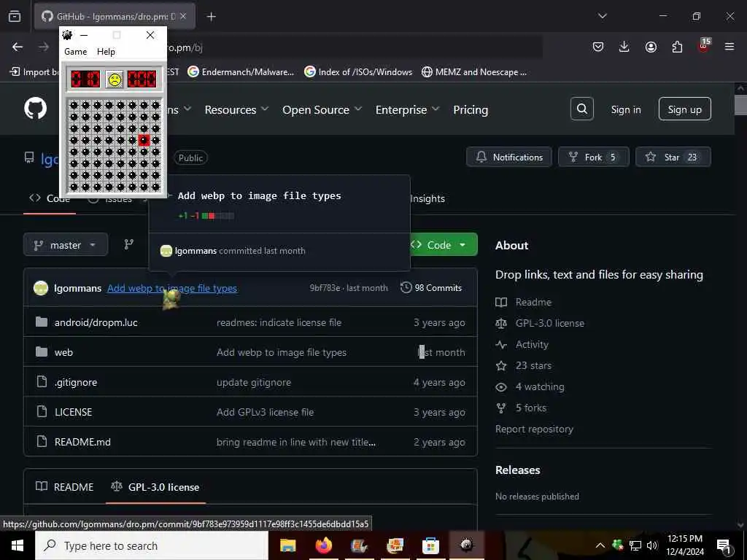Click the volume speaker tray icon
The width and height of the screenshot is (747, 560).
click(652, 545)
